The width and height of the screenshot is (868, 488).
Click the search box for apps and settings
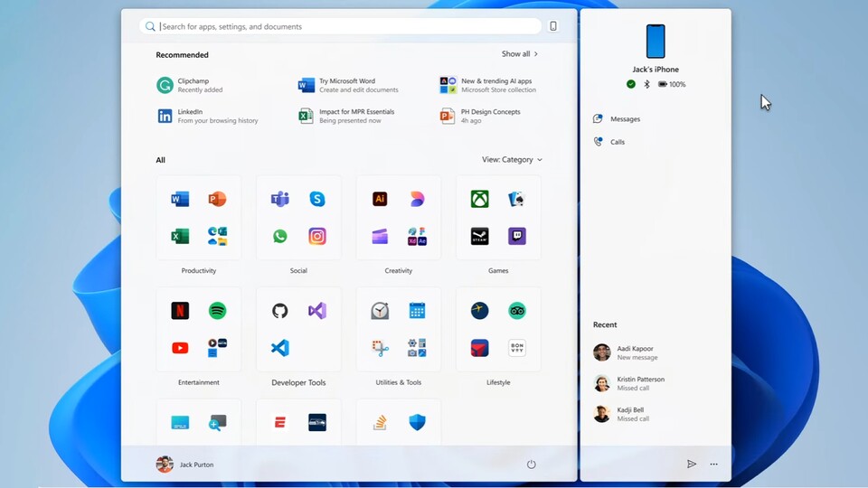coord(344,26)
